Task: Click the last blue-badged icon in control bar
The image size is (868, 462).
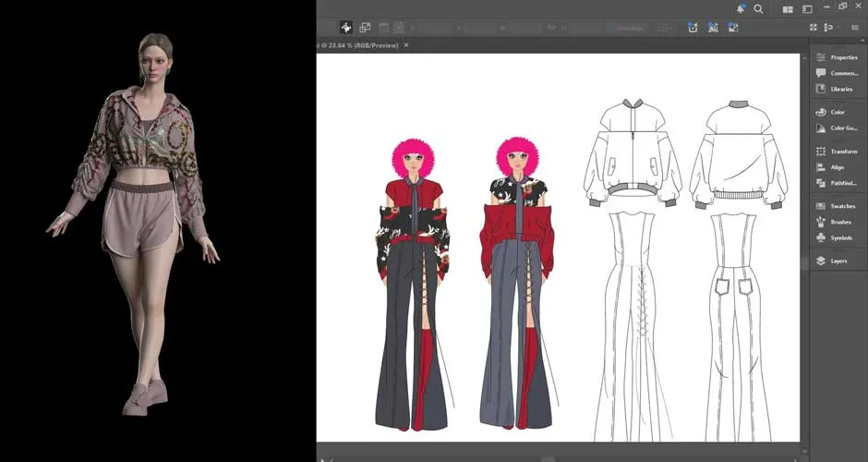Action: click(733, 27)
